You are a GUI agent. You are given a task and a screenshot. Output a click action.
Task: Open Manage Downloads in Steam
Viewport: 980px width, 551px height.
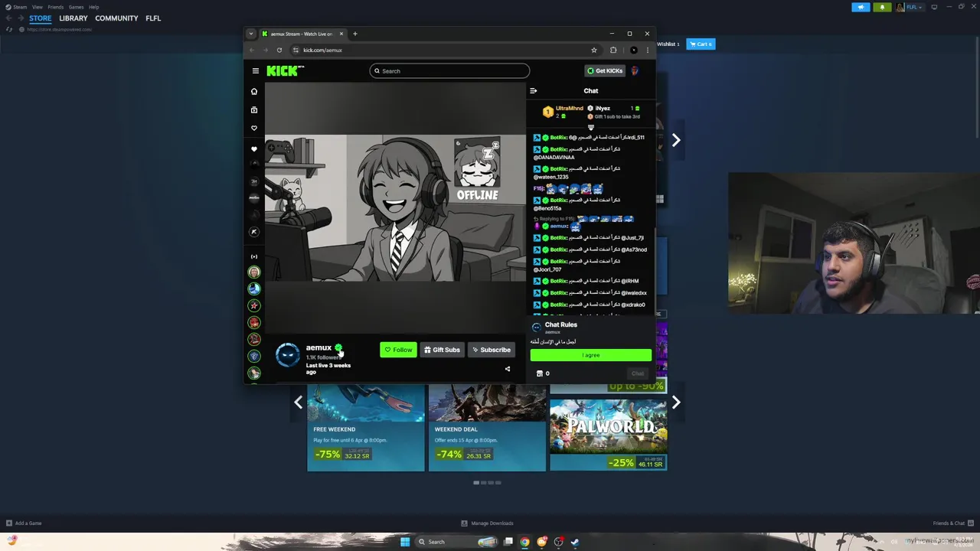point(487,523)
